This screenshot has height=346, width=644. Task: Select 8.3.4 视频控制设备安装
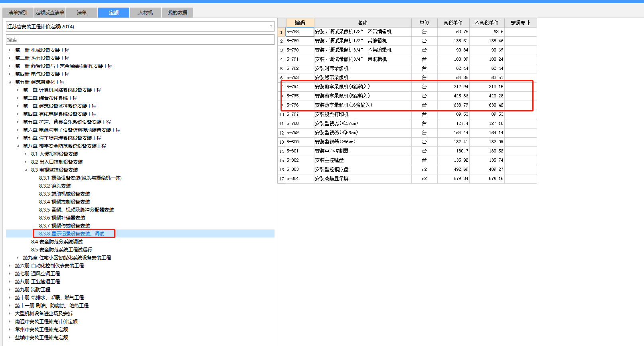65,202
